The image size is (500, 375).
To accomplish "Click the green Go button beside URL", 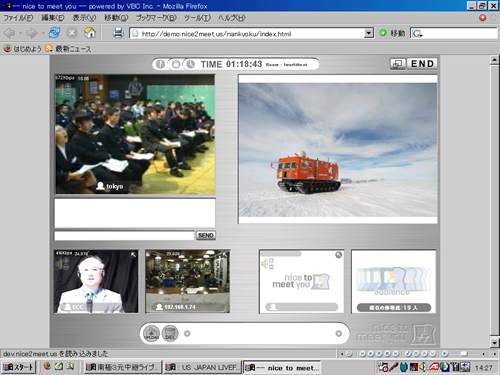I will pyautogui.click(x=383, y=33).
